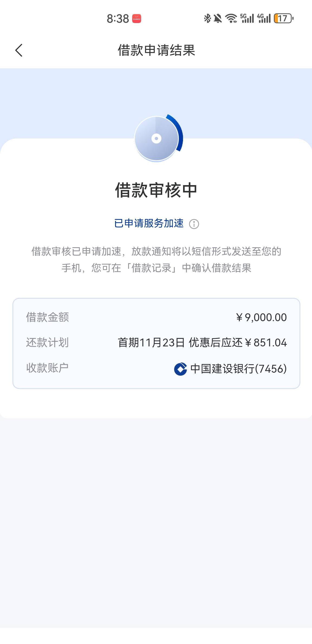Tap the Bluetooth status icon
Image resolution: width=312 pixels, height=644 pixels.
pos(207,18)
